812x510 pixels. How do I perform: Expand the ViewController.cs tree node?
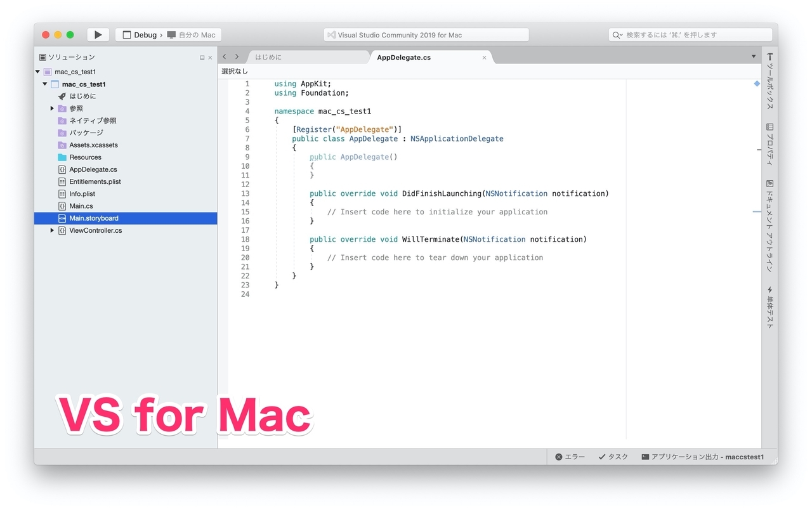click(52, 230)
